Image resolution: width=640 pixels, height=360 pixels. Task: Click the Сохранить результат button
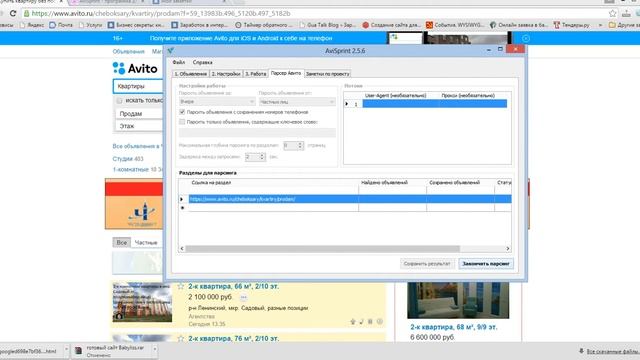click(427, 264)
